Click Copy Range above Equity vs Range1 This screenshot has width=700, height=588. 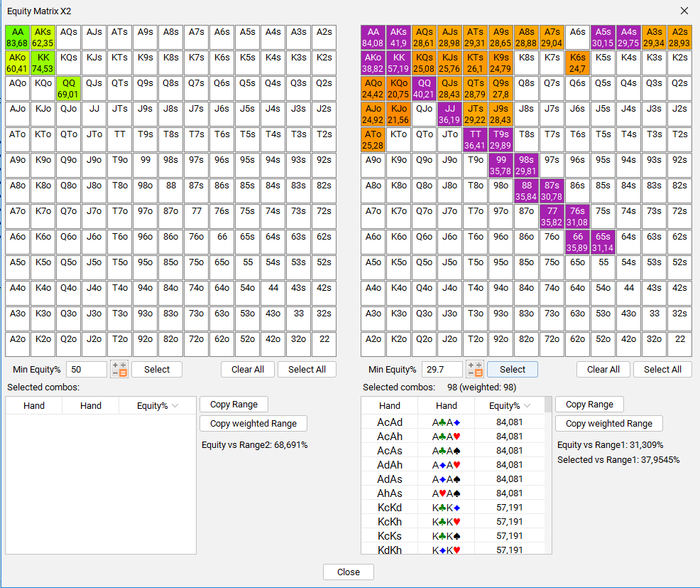[589, 404]
